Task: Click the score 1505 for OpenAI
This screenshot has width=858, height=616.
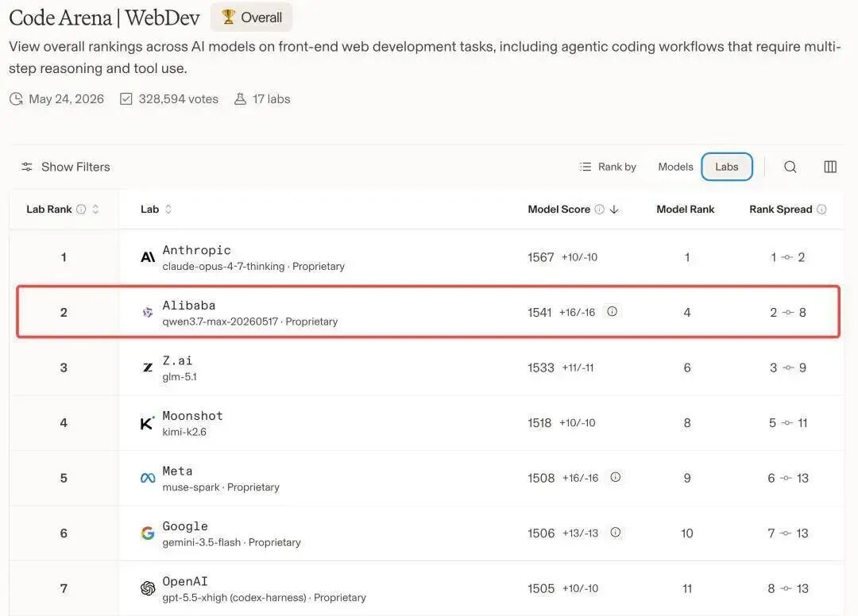Action: [x=541, y=588]
